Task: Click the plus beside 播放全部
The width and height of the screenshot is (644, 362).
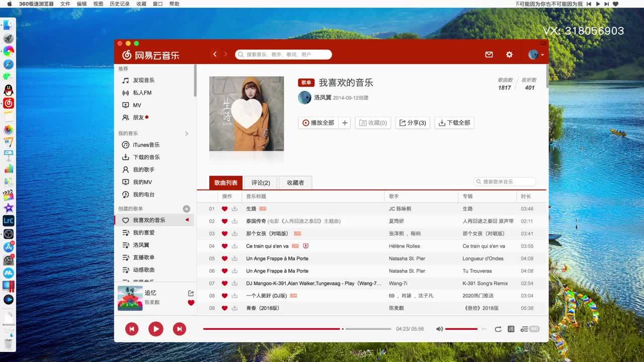Action: pyautogui.click(x=345, y=123)
